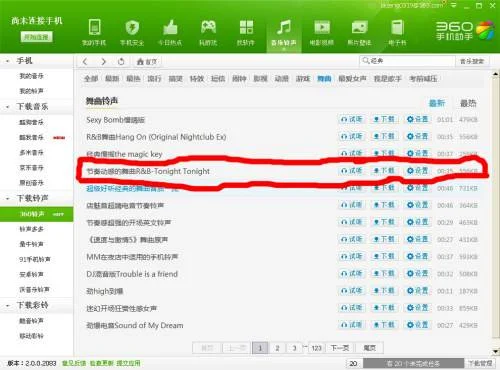The height and width of the screenshot is (370, 500).
Task: Open the 图片壁纸 picture icon
Action: tap(359, 32)
